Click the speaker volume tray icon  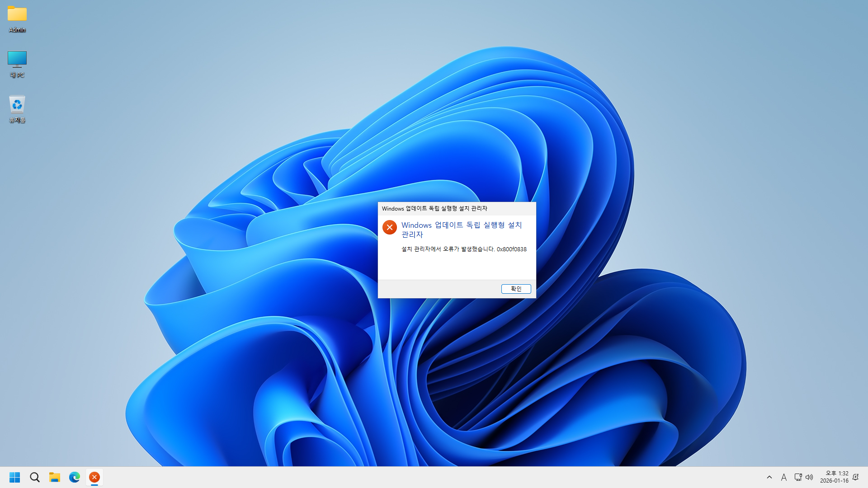click(x=809, y=477)
